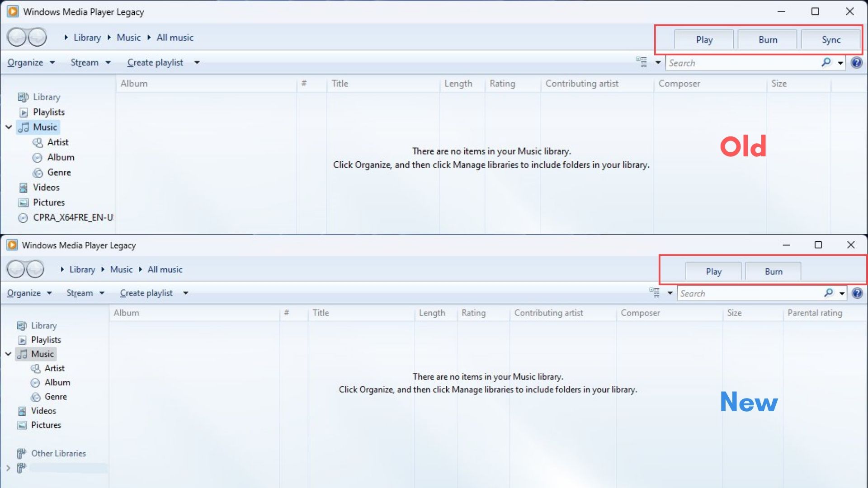The image size is (868, 488).
Task: Click the back arrow in the bottom window
Action: coord(16,269)
